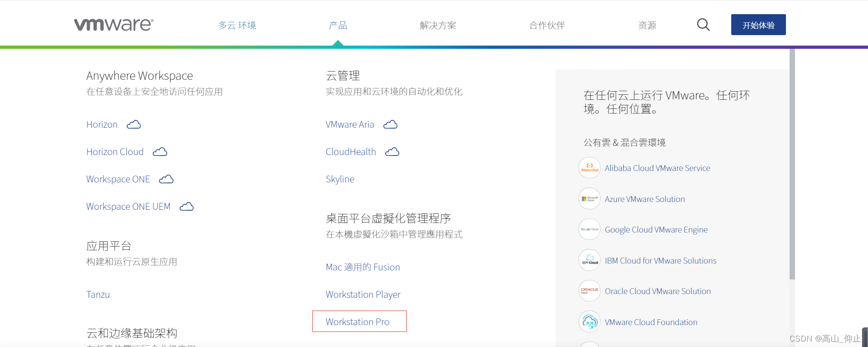868x347 pixels.
Task: Open the 产品 menu
Action: (338, 26)
